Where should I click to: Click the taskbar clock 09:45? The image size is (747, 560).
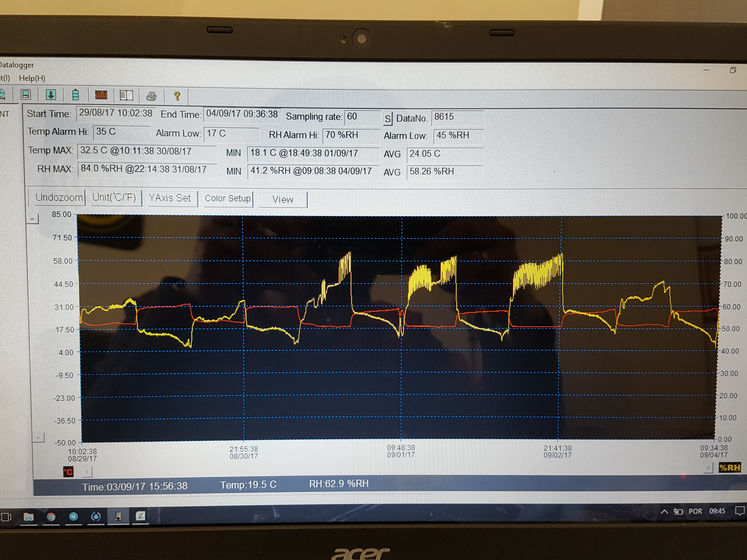click(717, 511)
